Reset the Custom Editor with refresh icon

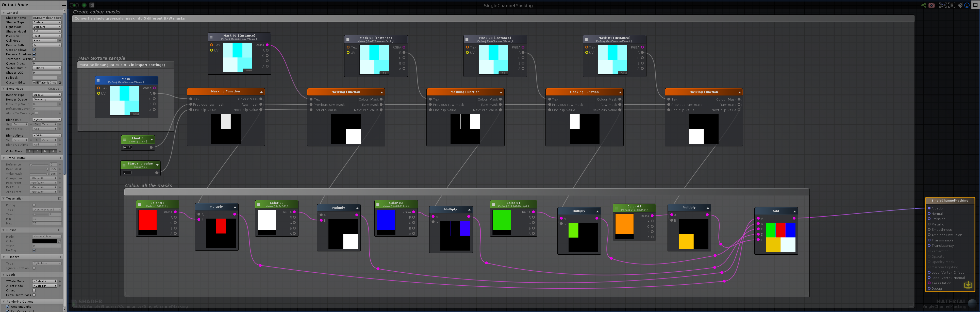[60, 83]
